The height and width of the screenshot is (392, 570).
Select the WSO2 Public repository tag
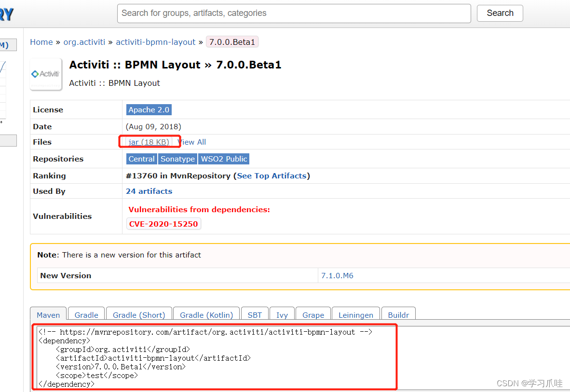click(224, 159)
